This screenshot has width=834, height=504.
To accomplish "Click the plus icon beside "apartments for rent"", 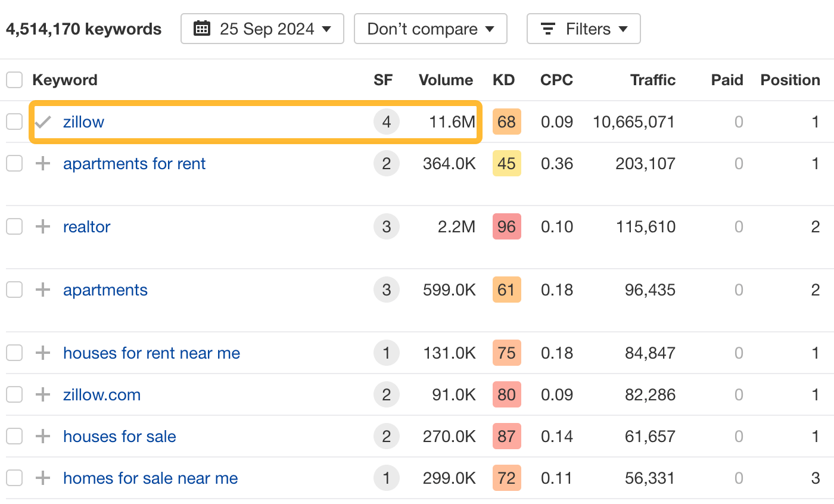I will click(42, 163).
